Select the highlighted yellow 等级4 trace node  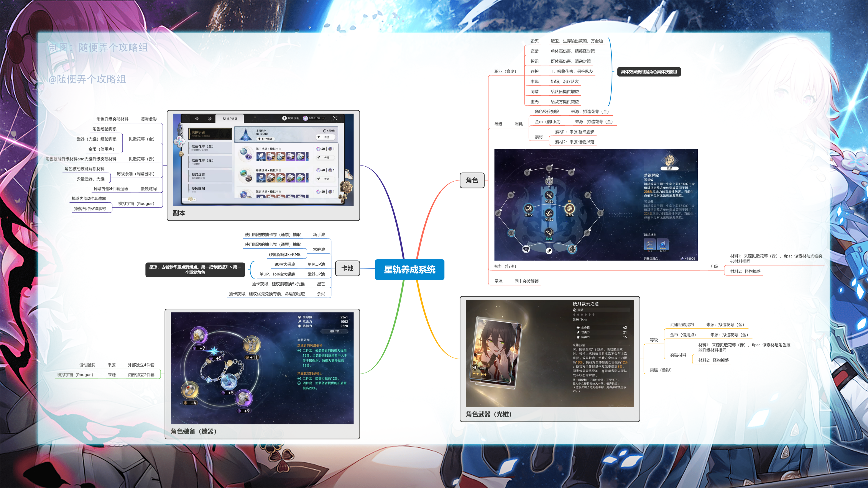coord(569,208)
